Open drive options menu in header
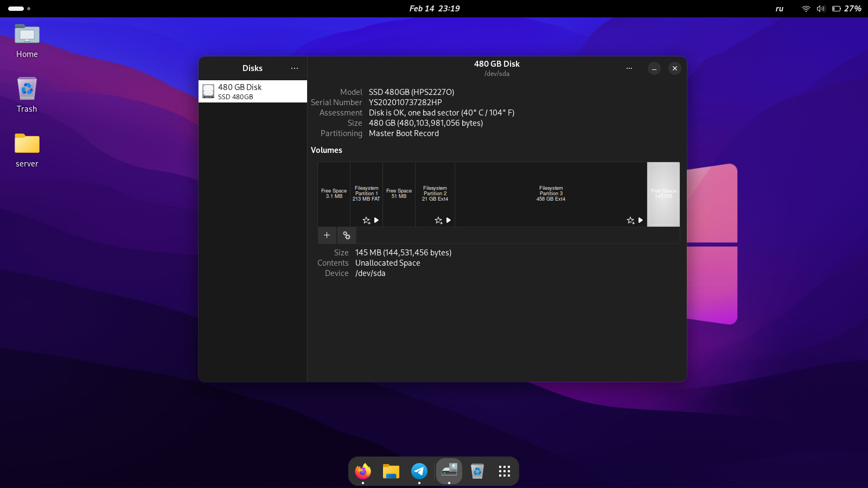Viewport: 868px width, 488px height. [x=629, y=68]
